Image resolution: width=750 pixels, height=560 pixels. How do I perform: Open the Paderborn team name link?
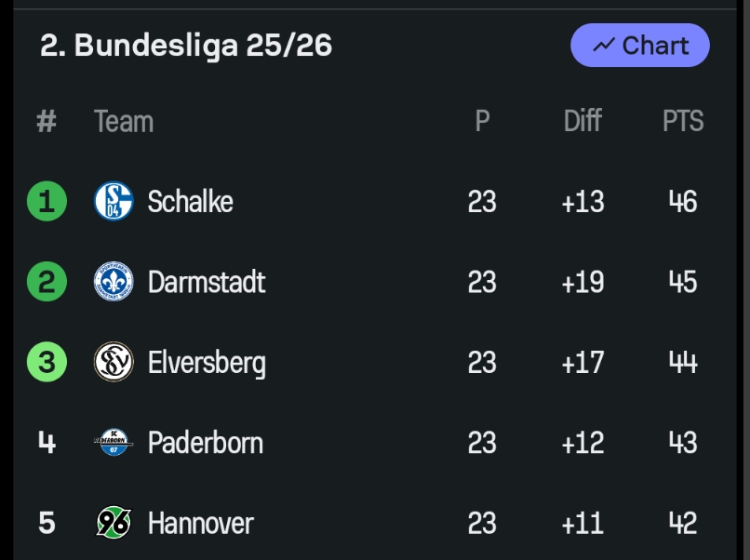click(x=205, y=442)
